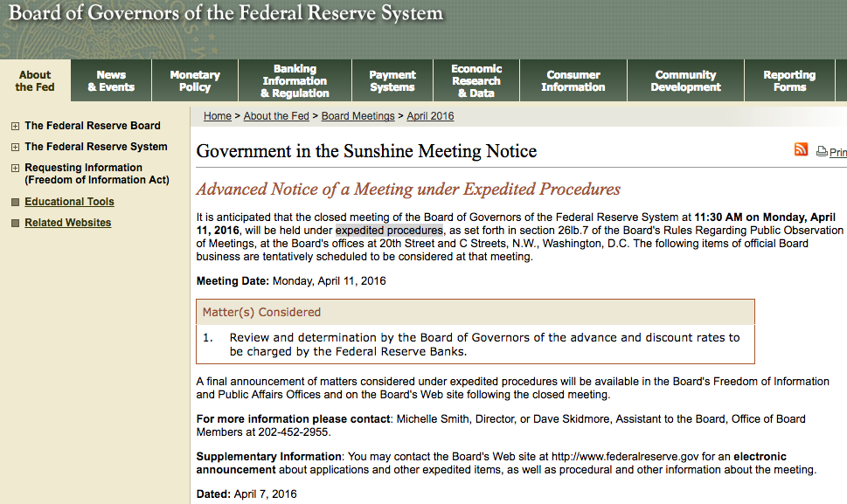
Task: Click the highlighted expedited procedures text
Action: click(389, 231)
